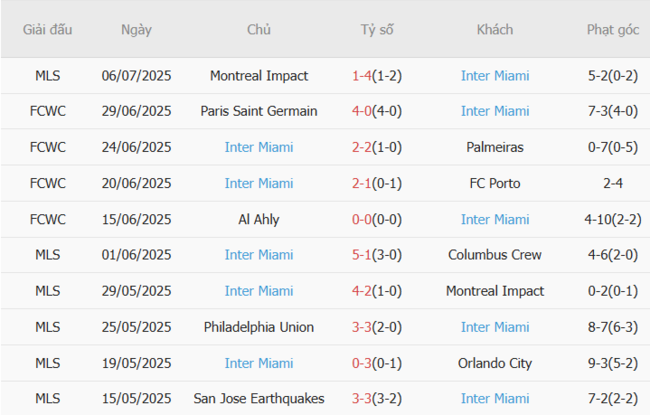650x415 pixels.
Task: Open the Montreal Impact home team link dated 06/07/2025
Action: (x=259, y=76)
